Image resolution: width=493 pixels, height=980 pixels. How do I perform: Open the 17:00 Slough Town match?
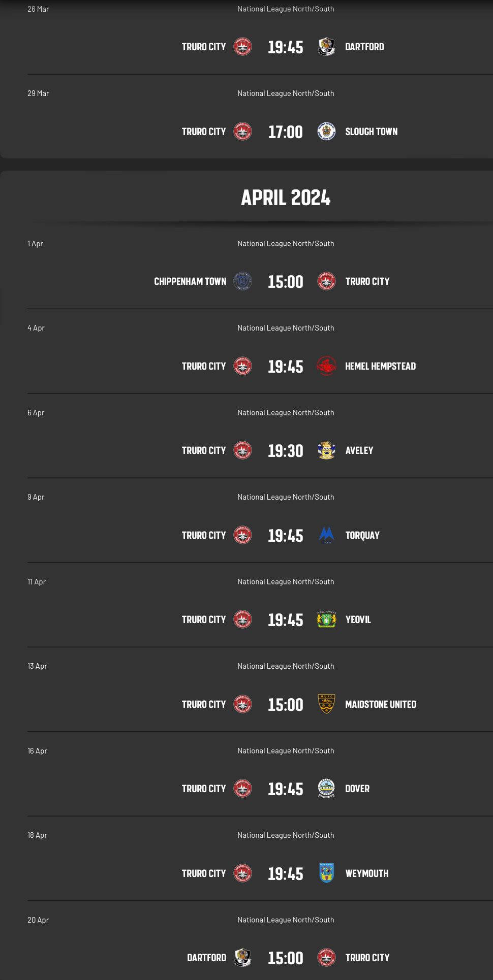pos(285,132)
